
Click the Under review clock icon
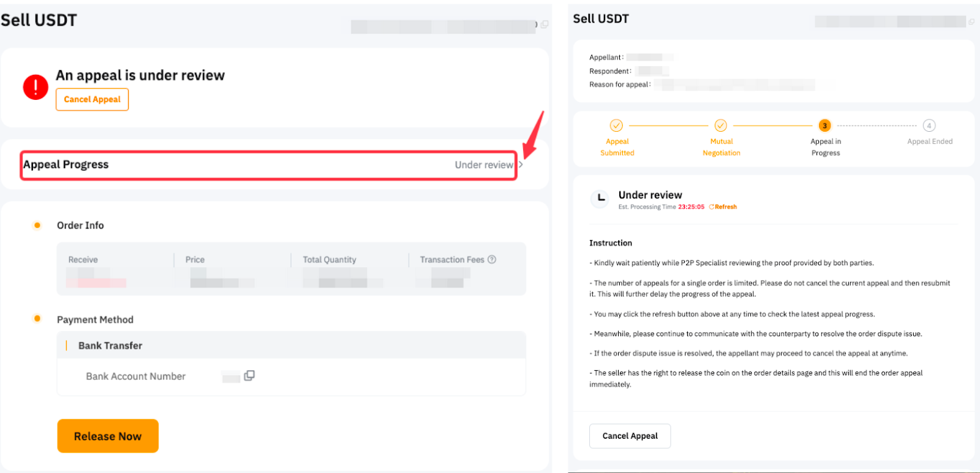(x=601, y=198)
